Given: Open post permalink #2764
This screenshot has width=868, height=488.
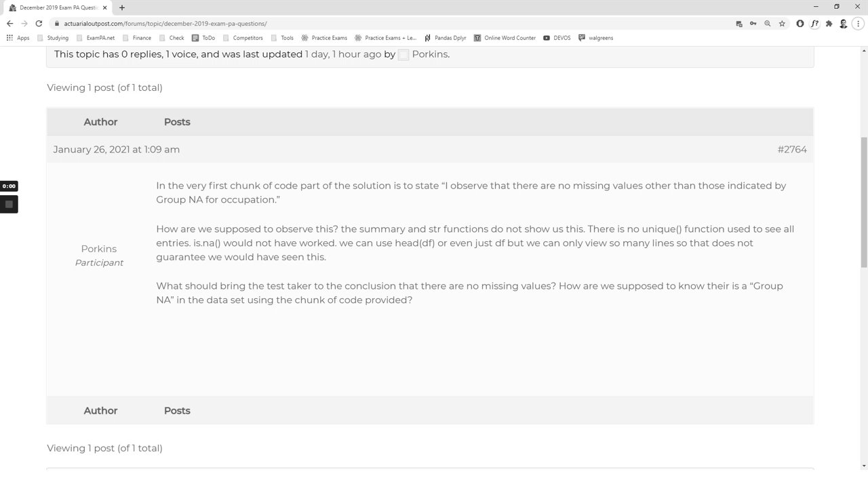Looking at the screenshot, I should point(791,149).
